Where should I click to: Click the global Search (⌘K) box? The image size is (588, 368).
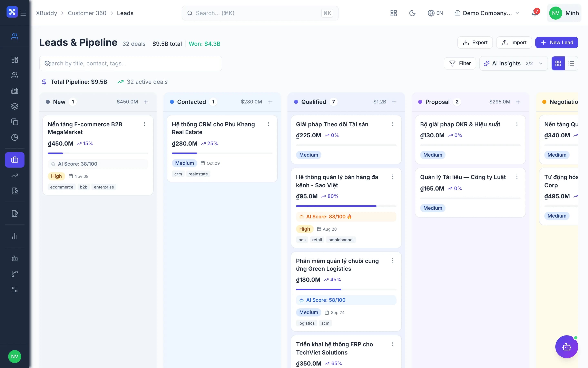(260, 13)
